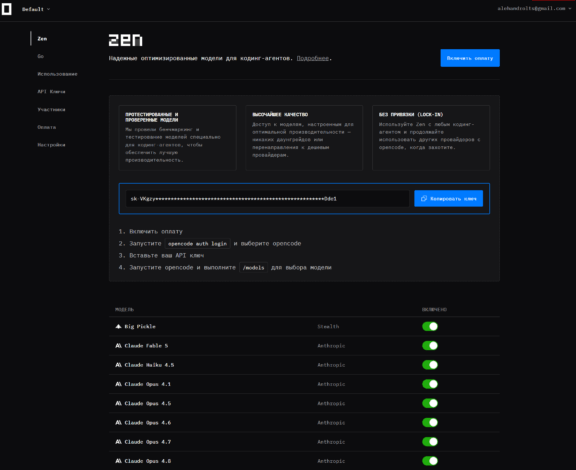Toggle the last Claude Opus row switch
Image resolution: width=576 pixels, height=470 pixels.
click(x=430, y=461)
